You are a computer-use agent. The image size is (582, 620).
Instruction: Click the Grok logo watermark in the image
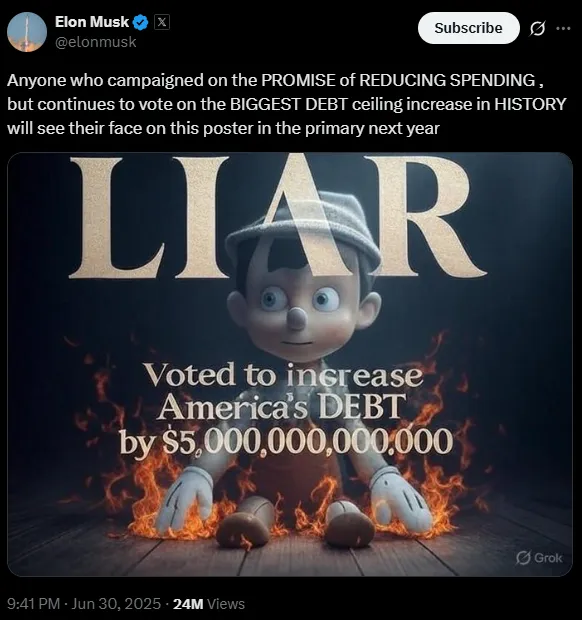click(x=539, y=558)
